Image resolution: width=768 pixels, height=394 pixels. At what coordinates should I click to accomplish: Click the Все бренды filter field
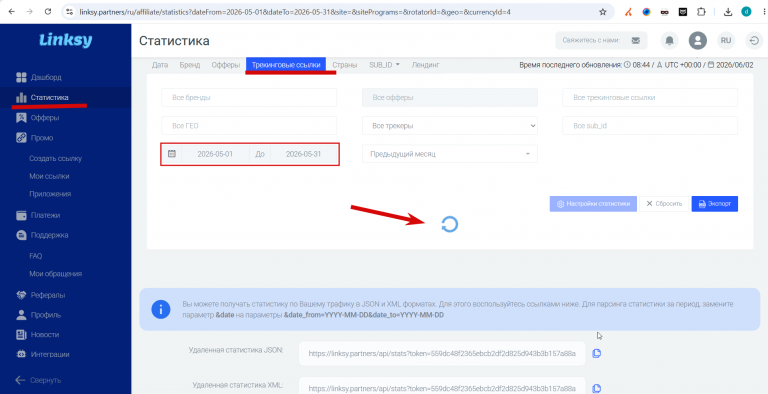pos(249,98)
